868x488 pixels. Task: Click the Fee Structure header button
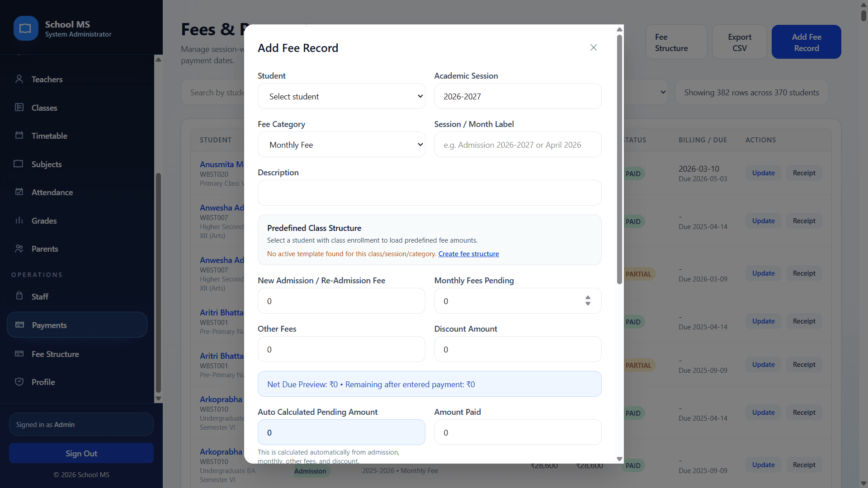pos(676,42)
